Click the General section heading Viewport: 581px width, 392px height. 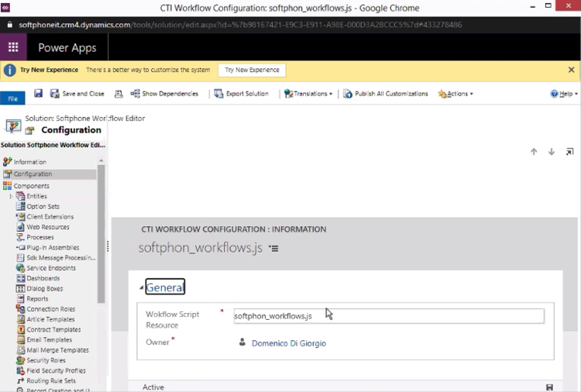[x=165, y=287]
